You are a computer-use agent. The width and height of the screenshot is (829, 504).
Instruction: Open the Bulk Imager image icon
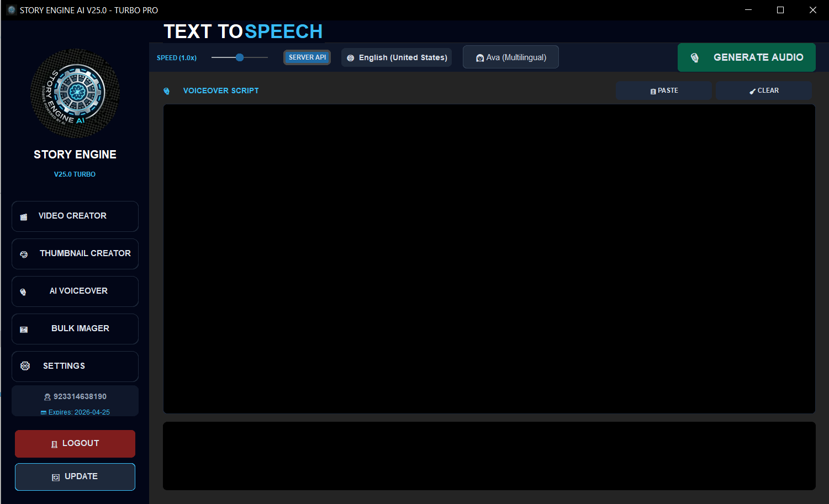pyautogui.click(x=24, y=329)
